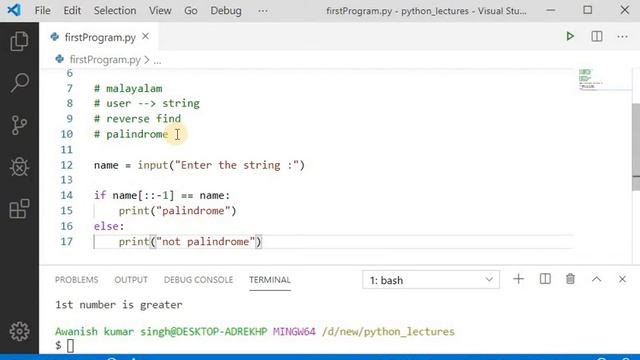Close the VS Code window
Screen dimensions: 640x360
pyautogui.click(x=624, y=10)
